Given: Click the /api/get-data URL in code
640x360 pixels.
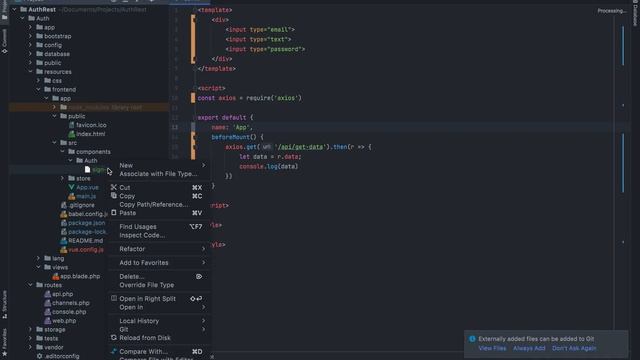Looking at the screenshot, I should pos(300,147).
